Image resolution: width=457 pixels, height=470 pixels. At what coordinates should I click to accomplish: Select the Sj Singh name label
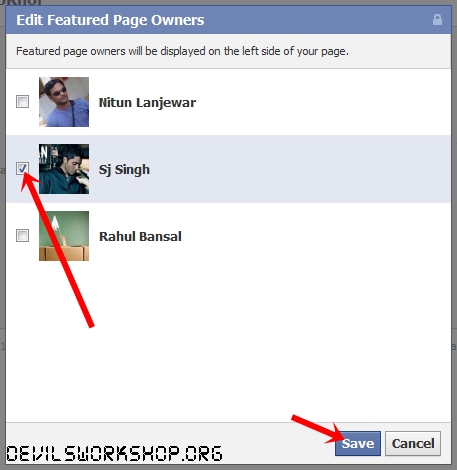124,170
